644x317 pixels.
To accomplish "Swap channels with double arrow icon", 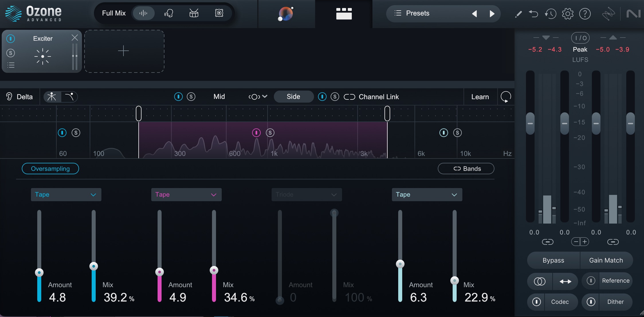I will [x=565, y=281].
